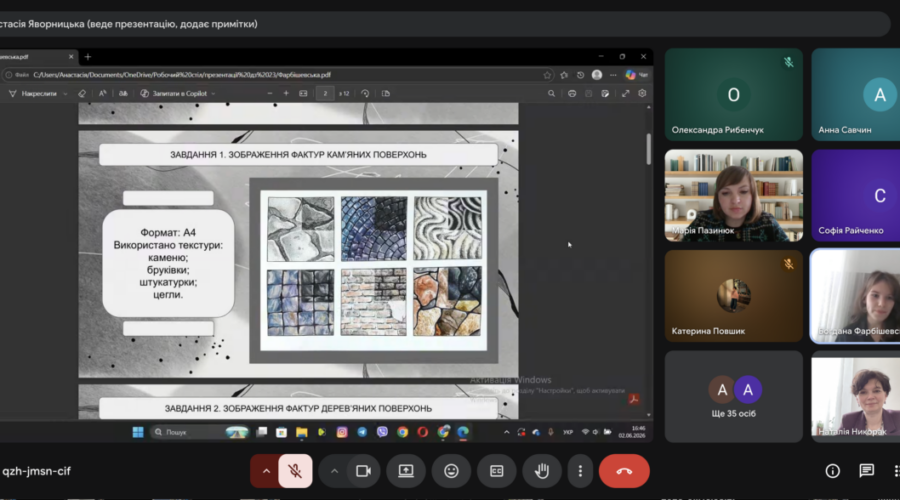Click the fit to width icon

click(303, 94)
